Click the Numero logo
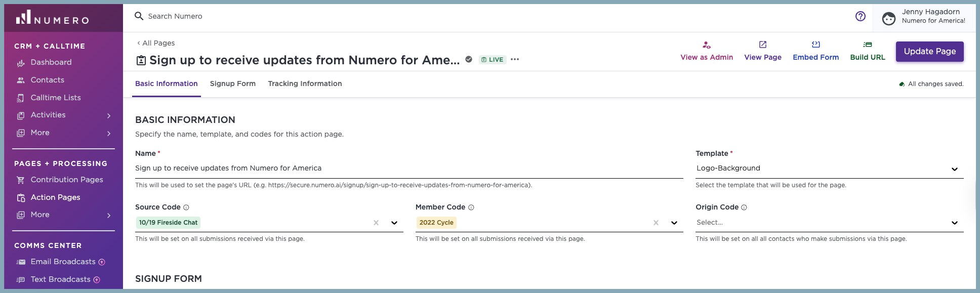This screenshot has height=293, width=980. coord(52,18)
